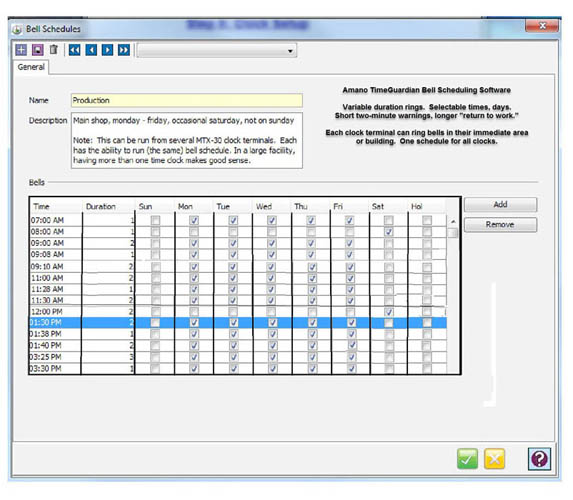This screenshot has height=500, width=573.
Task: Click the add new schedule toolbar icon
Action: tap(21, 50)
